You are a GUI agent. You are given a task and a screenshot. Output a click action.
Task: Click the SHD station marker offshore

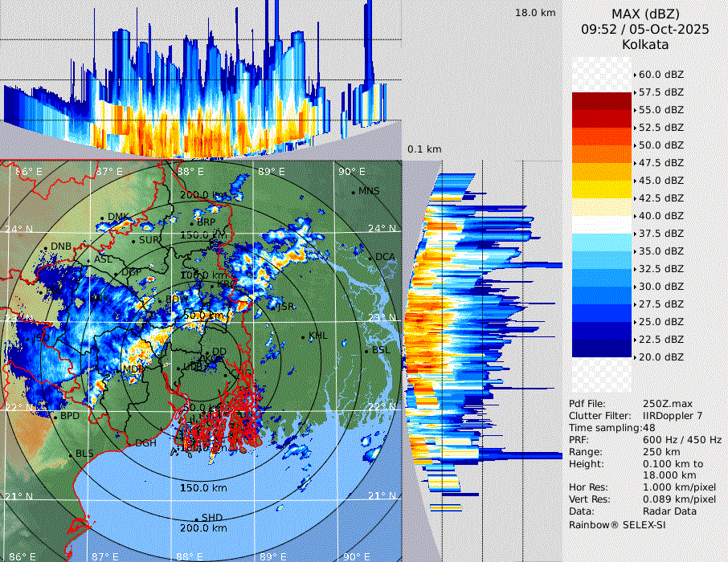click(197, 518)
